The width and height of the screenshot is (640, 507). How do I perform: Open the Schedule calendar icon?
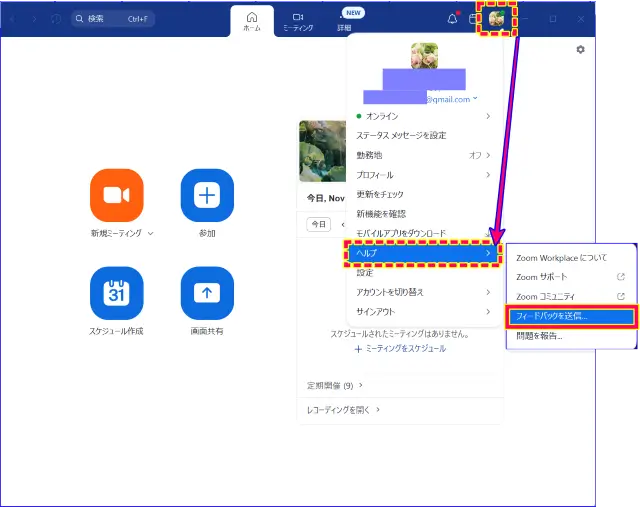pos(117,293)
